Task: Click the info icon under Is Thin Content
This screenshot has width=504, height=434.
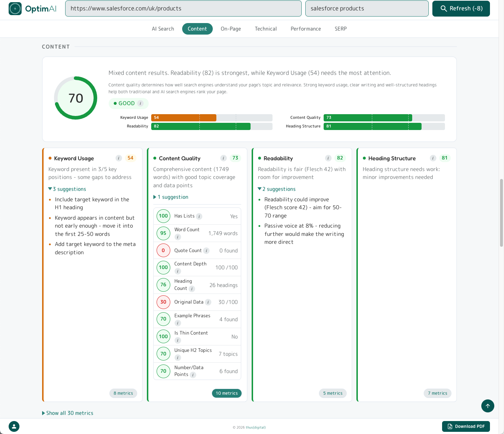Action: (x=177, y=340)
